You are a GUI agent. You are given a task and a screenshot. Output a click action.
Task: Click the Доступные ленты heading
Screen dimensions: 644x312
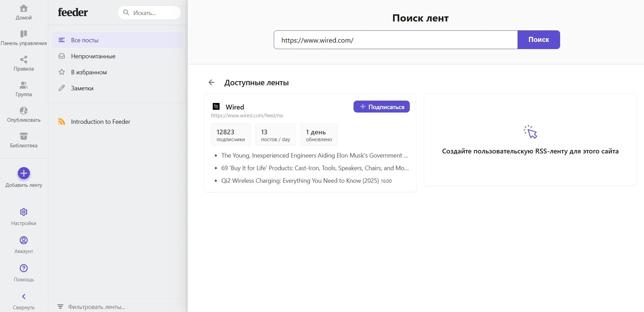tap(256, 83)
